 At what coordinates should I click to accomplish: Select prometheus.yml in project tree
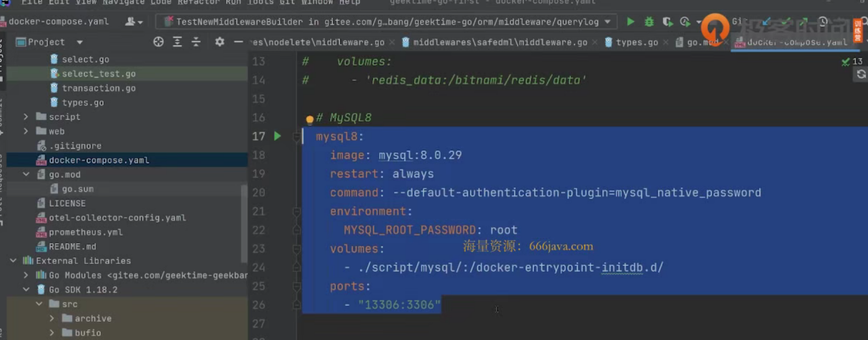coord(85,232)
